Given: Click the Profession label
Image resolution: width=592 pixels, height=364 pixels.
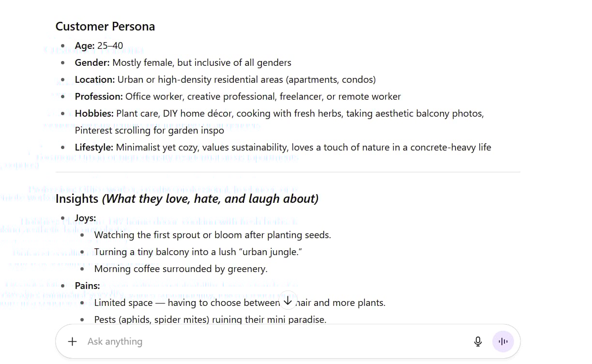Looking at the screenshot, I should (x=99, y=96).
